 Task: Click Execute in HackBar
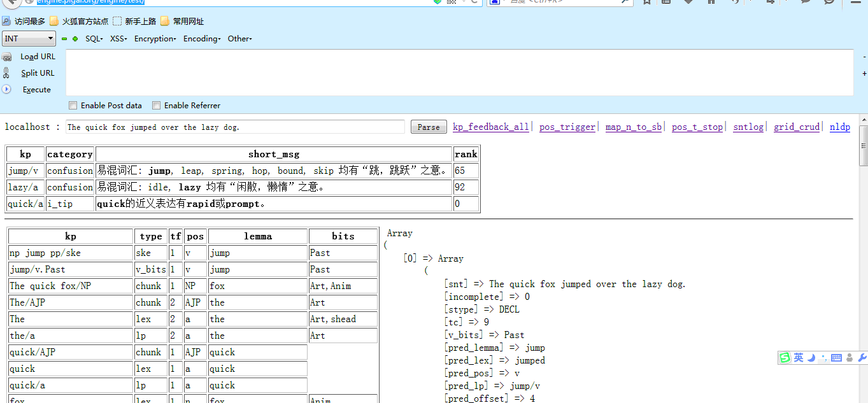point(36,90)
